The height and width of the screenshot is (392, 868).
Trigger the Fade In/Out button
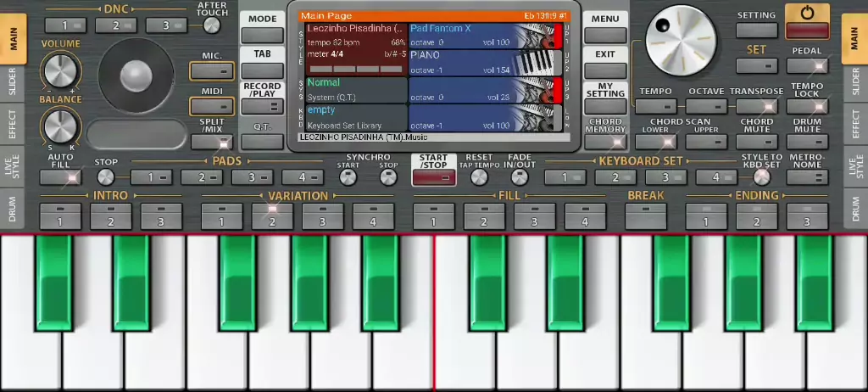(518, 177)
